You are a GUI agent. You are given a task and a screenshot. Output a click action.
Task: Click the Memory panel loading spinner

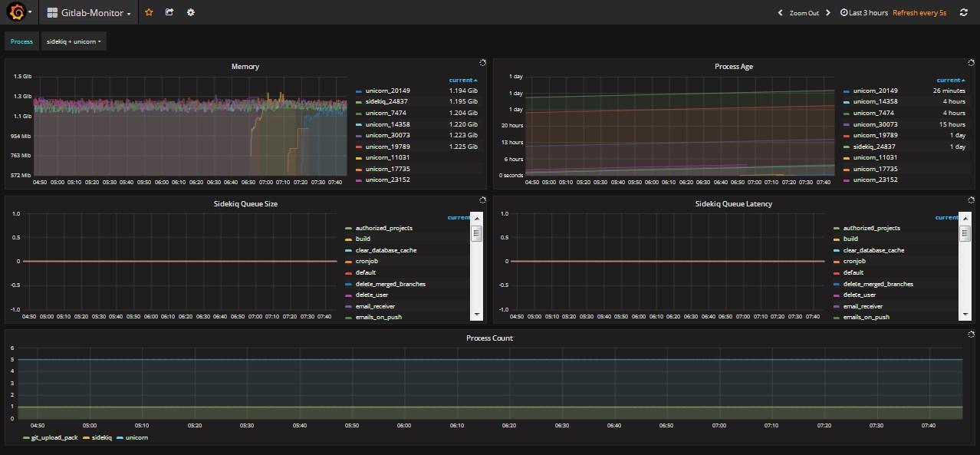[482, 63]
